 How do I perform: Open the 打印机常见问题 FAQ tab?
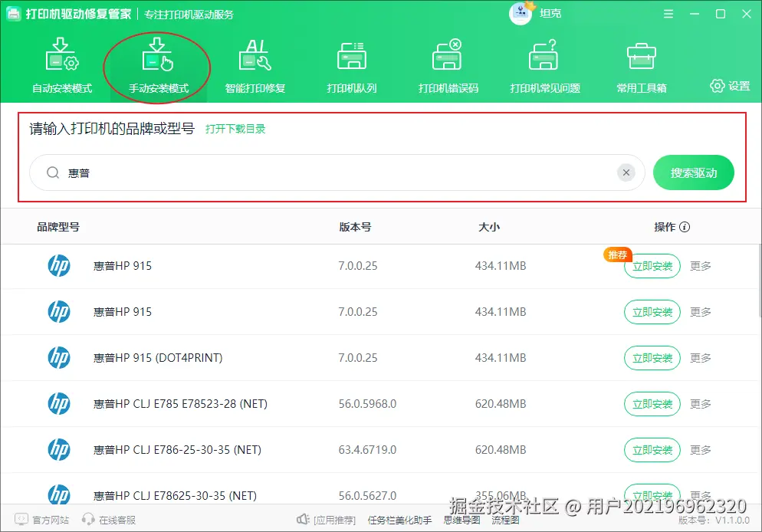pos(545,66)
